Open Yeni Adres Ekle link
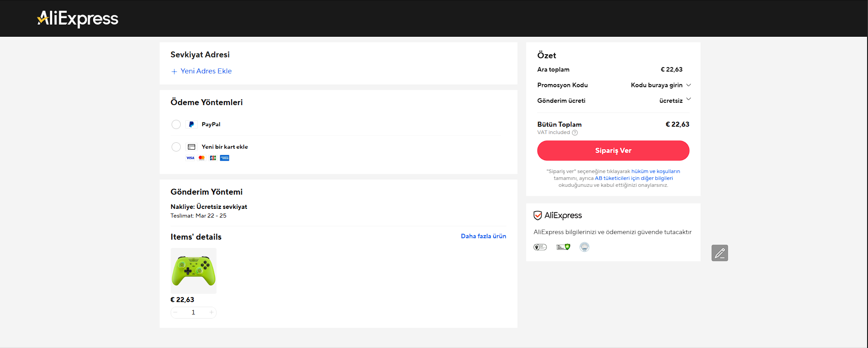 click(x=206, y=71)
